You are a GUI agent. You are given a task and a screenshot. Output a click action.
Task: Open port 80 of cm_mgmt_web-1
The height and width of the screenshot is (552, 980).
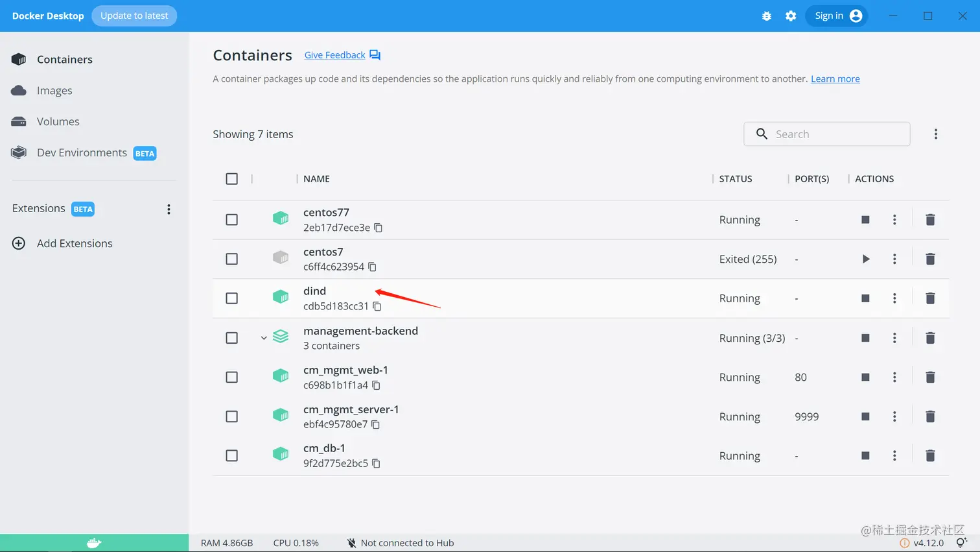[x=801, y=378]
